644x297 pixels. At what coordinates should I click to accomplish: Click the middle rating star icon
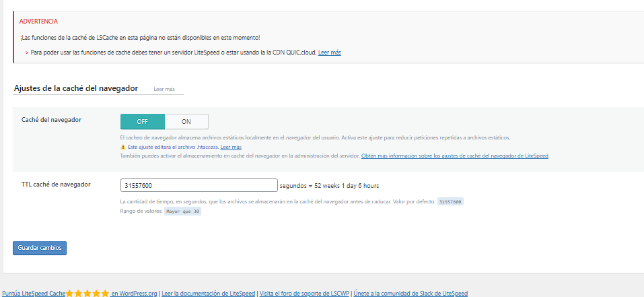click(87, 294)
